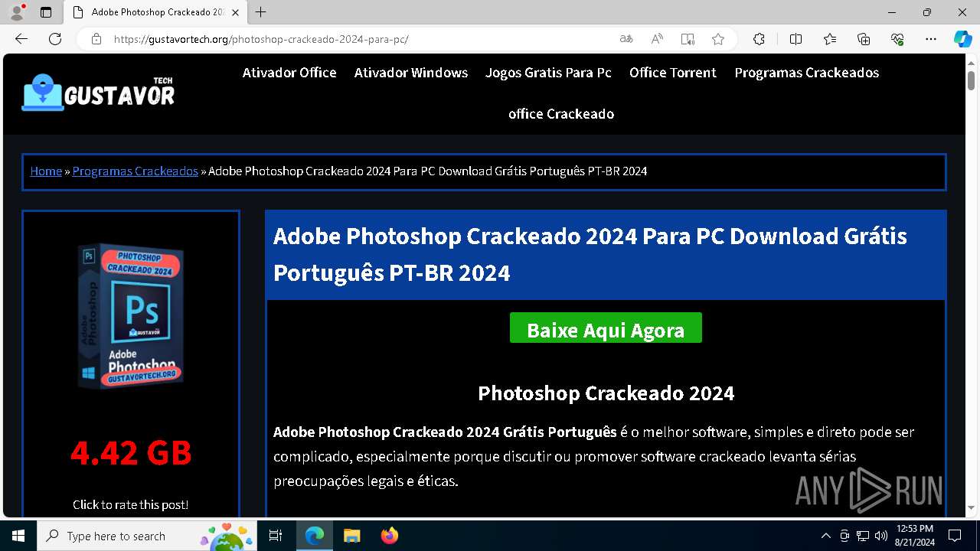This screenshot has height=551, width=980.
Task: Click 'Click to rate this post!' text
Action: coord(131,504)
